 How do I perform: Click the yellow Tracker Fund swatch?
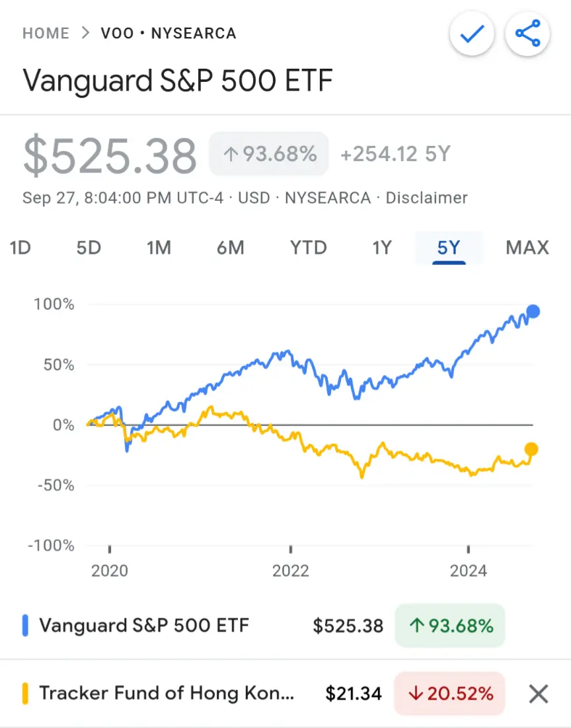point(26,693)
